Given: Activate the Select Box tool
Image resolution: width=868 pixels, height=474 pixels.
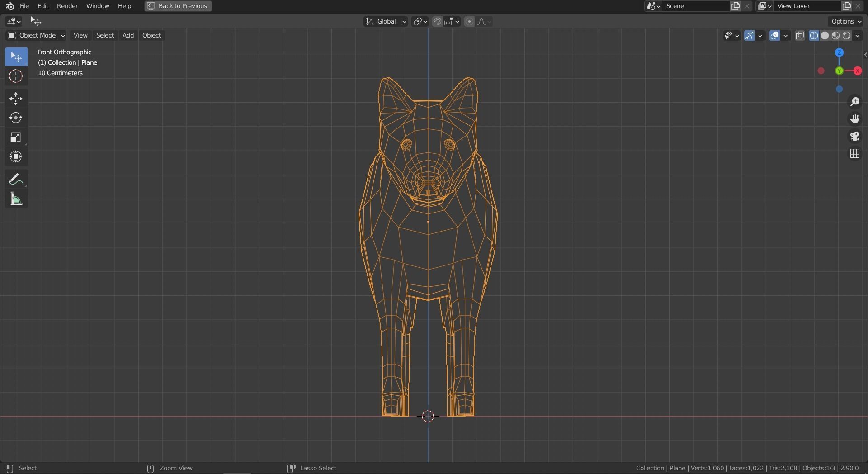Looking at the screenshot, I should click(x=16, y=57).
